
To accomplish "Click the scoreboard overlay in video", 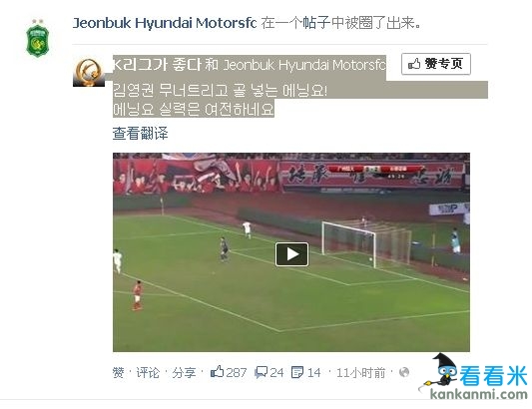I will pos(375,172).
